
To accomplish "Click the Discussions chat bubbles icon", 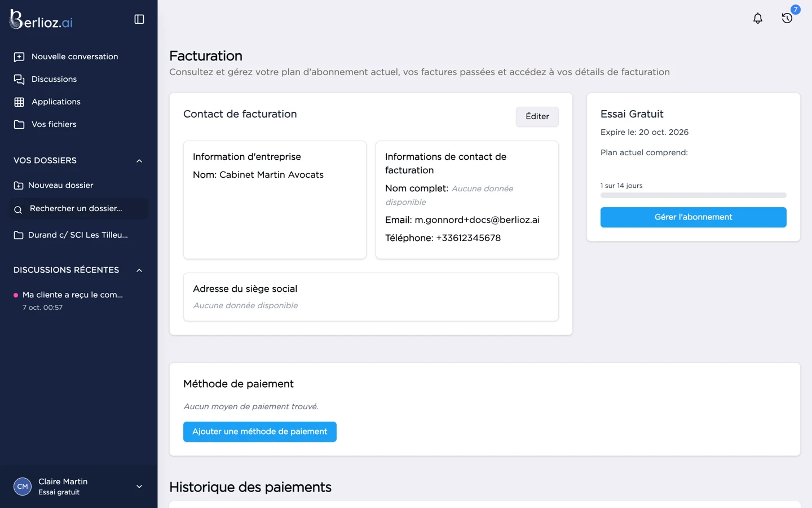I will pos(19,79).
